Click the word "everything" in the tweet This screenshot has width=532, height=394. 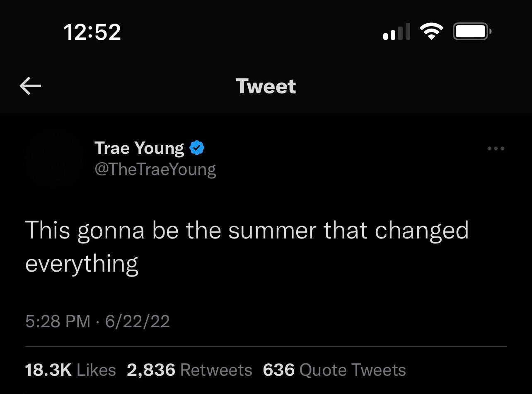tap(82, 264)
